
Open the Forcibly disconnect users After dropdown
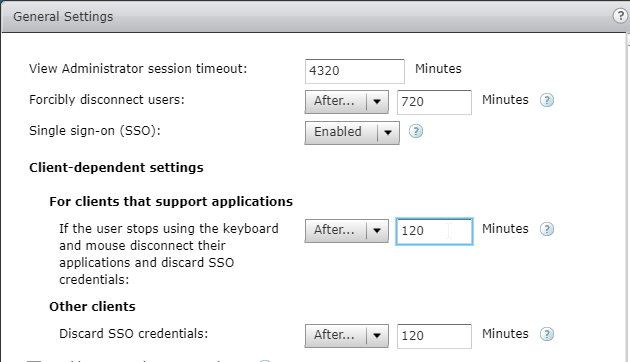coord(346,102)
